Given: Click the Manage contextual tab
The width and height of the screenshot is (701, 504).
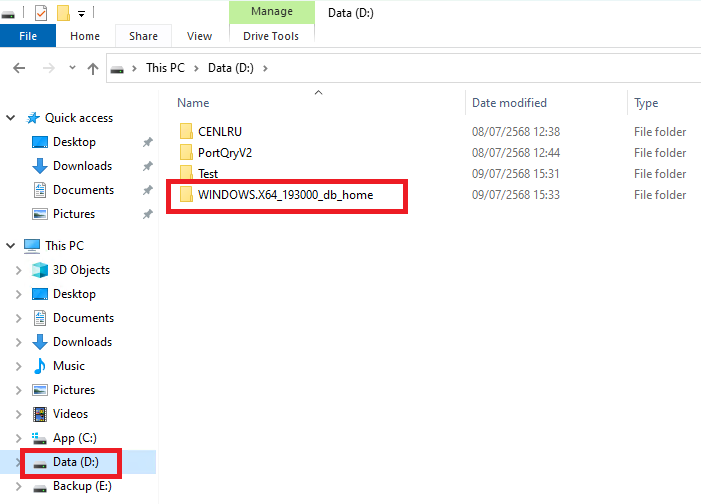Looking at the screenshot, I should (x=272, y=12).
